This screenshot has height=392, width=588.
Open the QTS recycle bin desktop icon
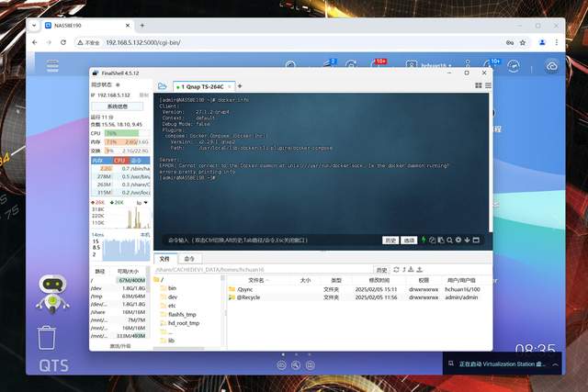pos(47,338)
